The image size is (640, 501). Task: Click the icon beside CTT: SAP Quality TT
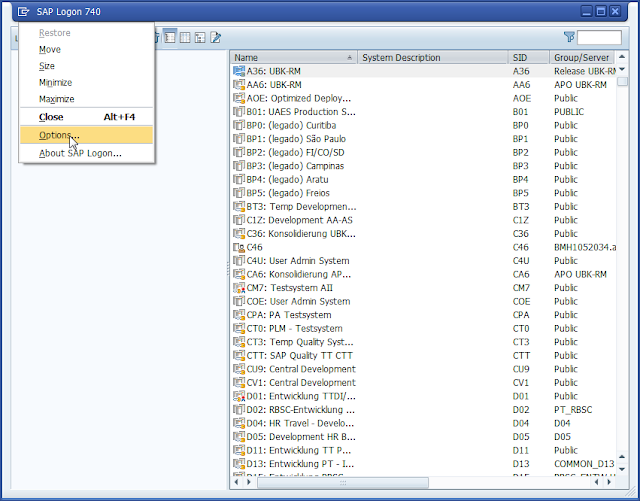pos(239,355)
